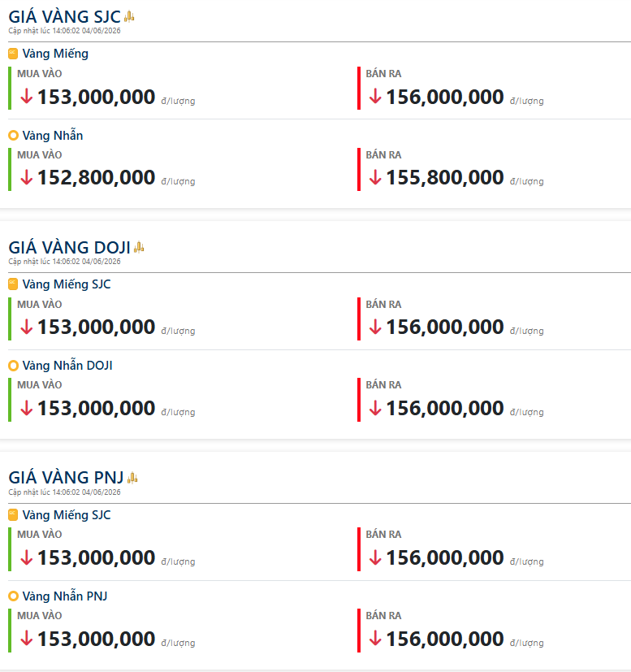The image size is (631, 672).
Task: Click the gold bar icon in DOJI section
Action: coord(13,284)
